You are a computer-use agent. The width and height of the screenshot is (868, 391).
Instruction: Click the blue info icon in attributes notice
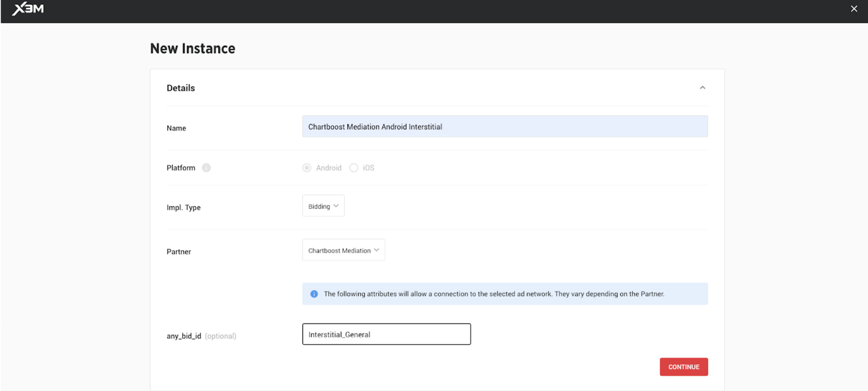point(314,294)
